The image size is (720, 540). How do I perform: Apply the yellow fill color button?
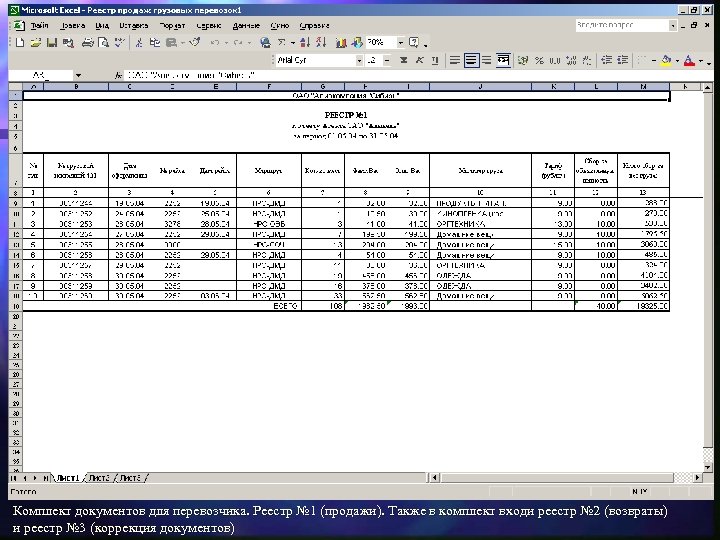(666, 60)
